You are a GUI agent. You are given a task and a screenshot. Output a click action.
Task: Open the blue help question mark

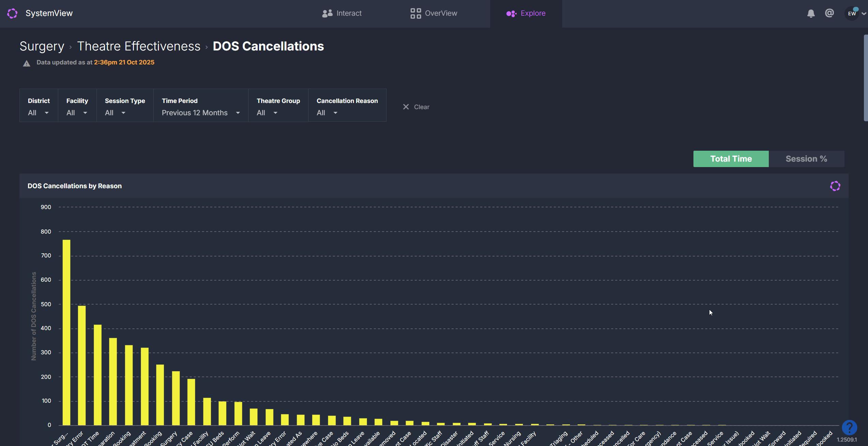click(849, 427)
